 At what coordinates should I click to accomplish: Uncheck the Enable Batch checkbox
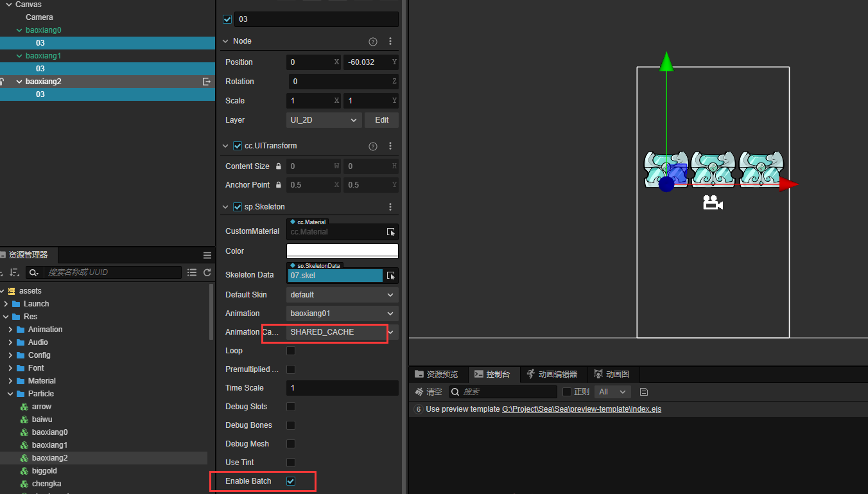point(291,481)
